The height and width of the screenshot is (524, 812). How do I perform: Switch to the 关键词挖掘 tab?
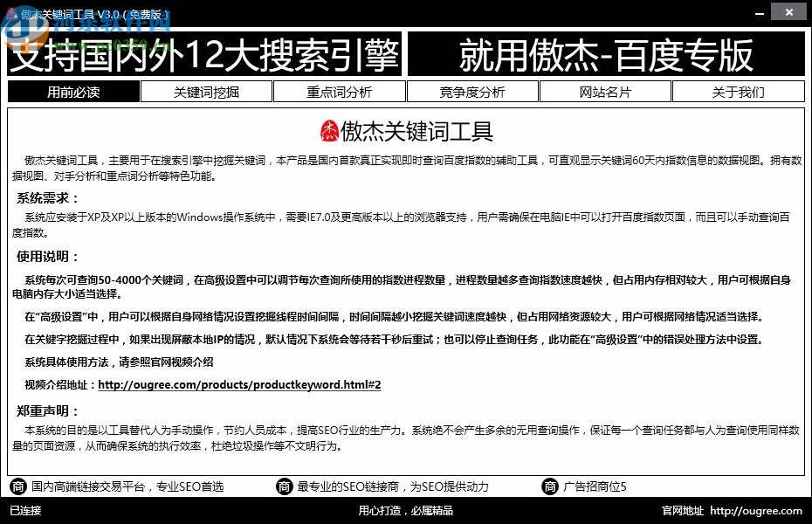point(206,91)
